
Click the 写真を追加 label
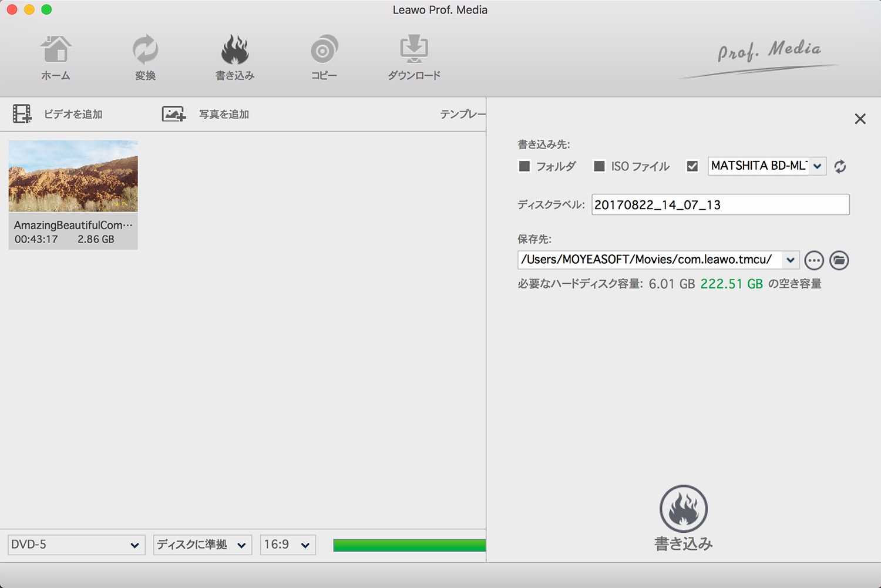pos(224,114)
